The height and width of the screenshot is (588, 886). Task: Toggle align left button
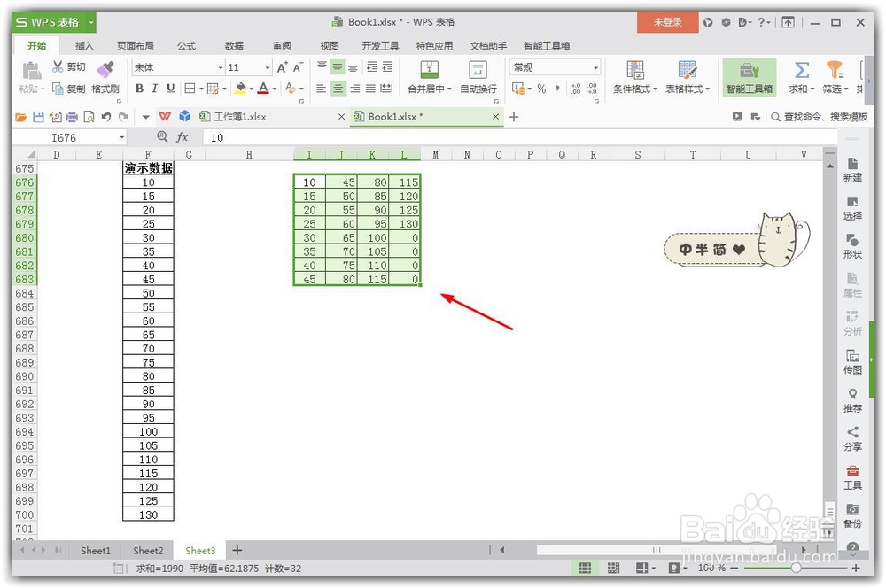pos(321,89)
